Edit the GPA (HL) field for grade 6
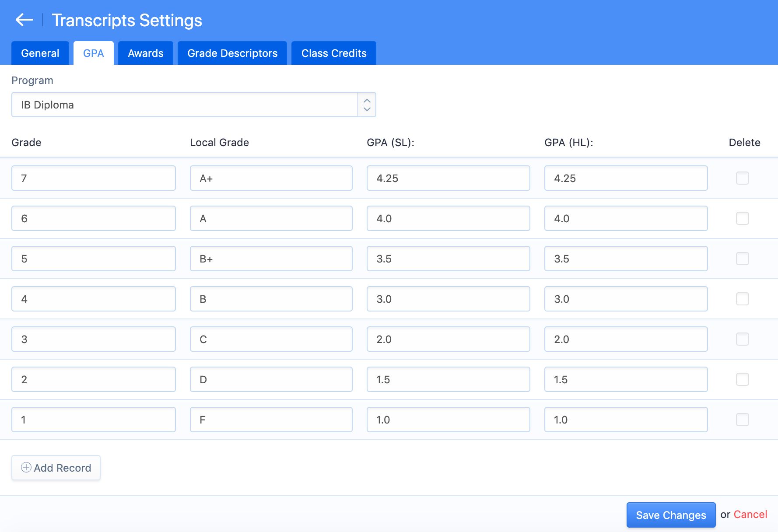Image resolution: width=778 pixels, height=532 pixels. coord(626,218)
